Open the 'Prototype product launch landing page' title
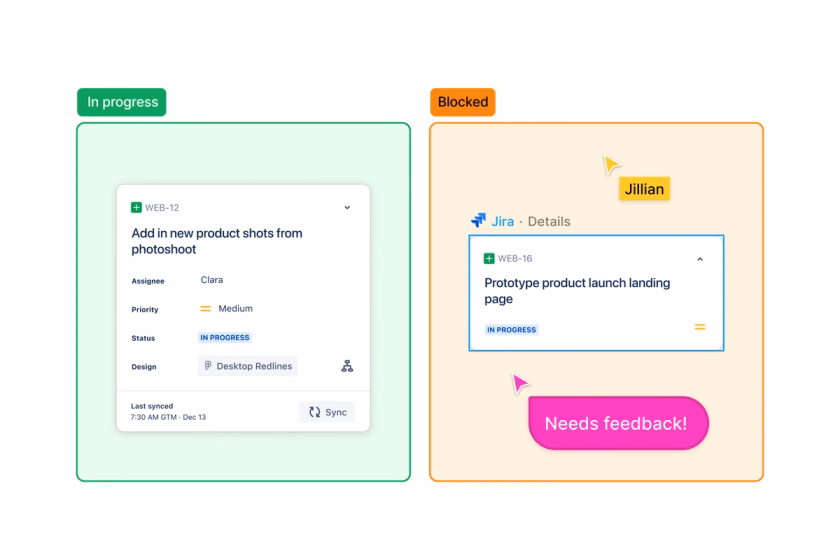Viewport: 840px width, 560px height. click(577, 291)
